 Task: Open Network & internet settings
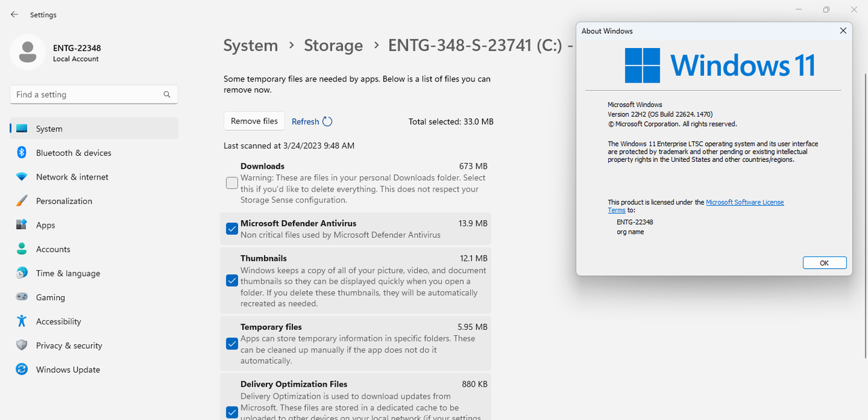[x=94, y=177]
